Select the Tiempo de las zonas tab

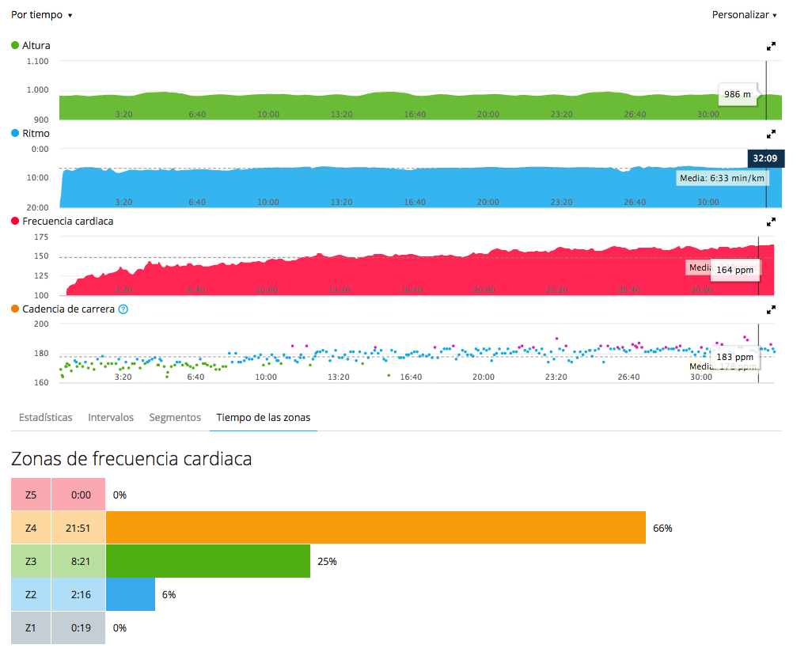263,417
